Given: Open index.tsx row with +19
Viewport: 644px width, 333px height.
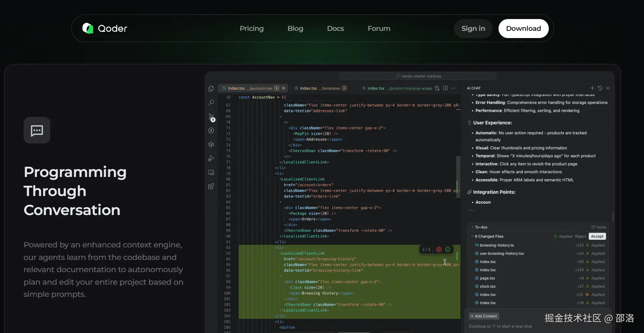Looking at the screenshot, I should 537,303.
